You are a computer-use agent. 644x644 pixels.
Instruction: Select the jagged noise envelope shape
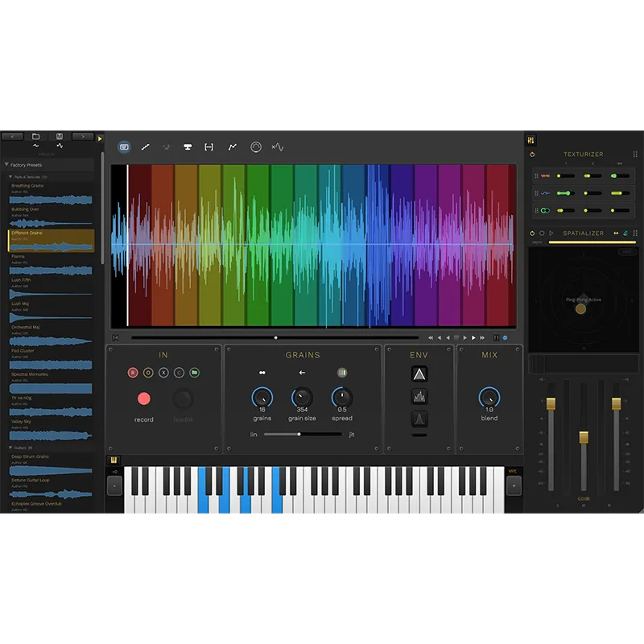coord(419,396)
